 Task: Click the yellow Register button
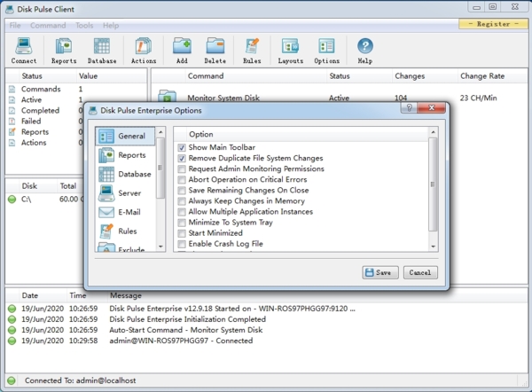[493, 24]
